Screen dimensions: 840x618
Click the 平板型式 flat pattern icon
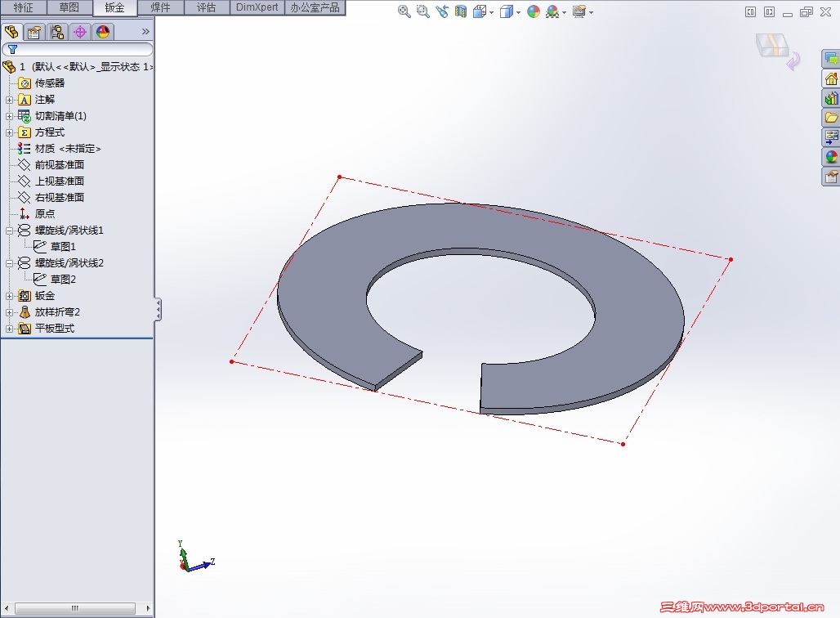coord(25,329)
